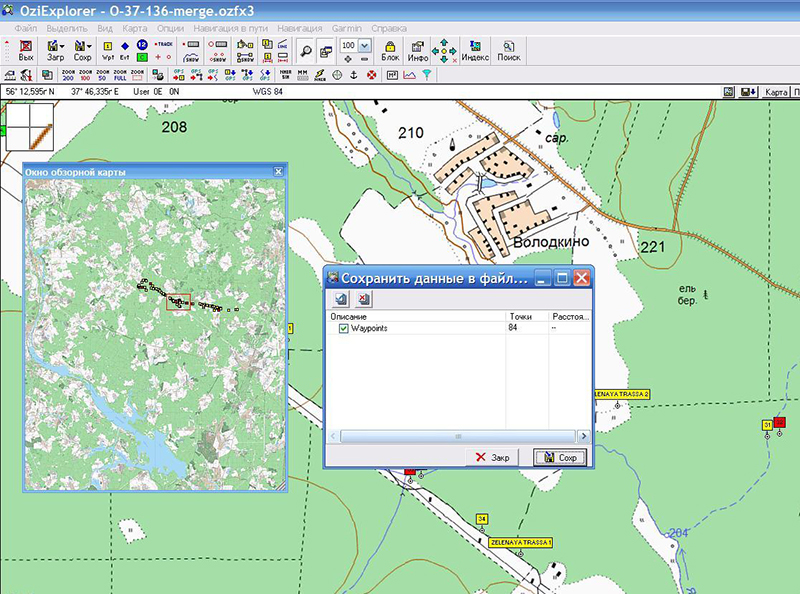Open the profile graph icon

pos(409,75)
